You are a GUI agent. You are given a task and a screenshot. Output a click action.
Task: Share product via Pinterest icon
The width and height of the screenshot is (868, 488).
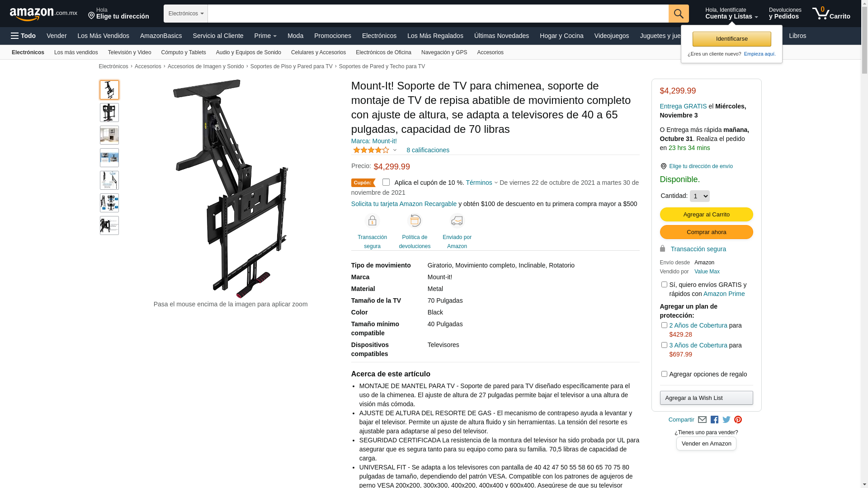coord(738,420)
